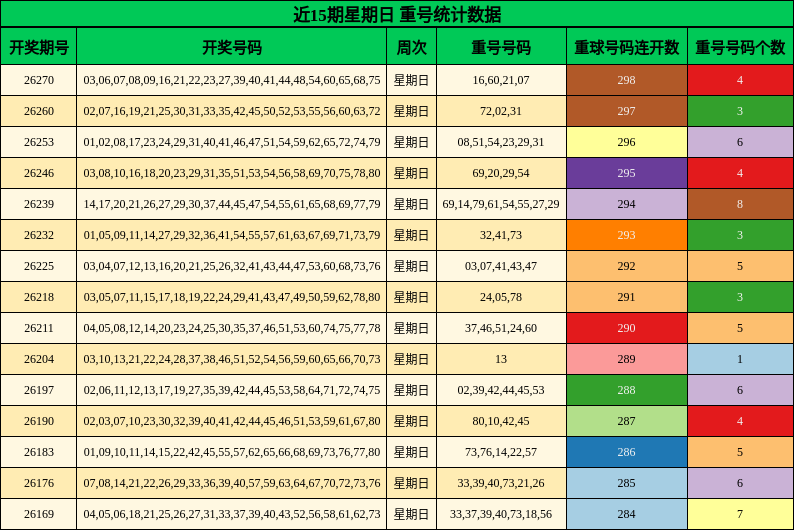Click the 重球号码连开数 column header

[x=626, y=47]
